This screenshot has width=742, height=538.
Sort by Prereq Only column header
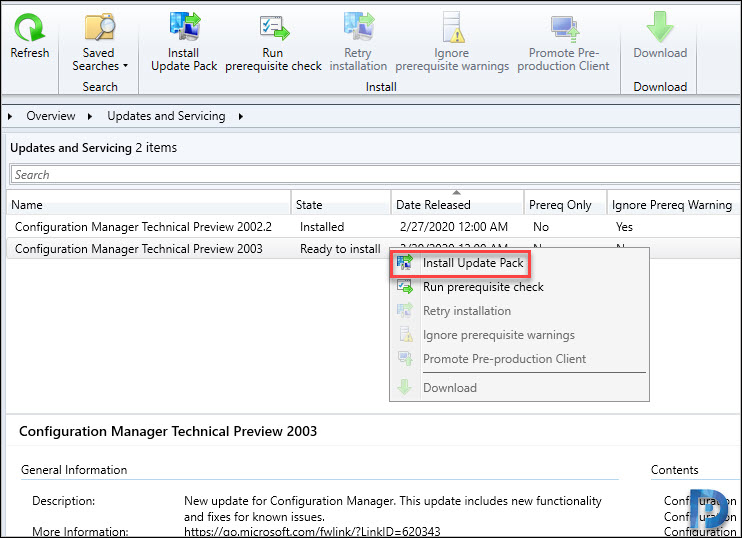tap(565, 204)
